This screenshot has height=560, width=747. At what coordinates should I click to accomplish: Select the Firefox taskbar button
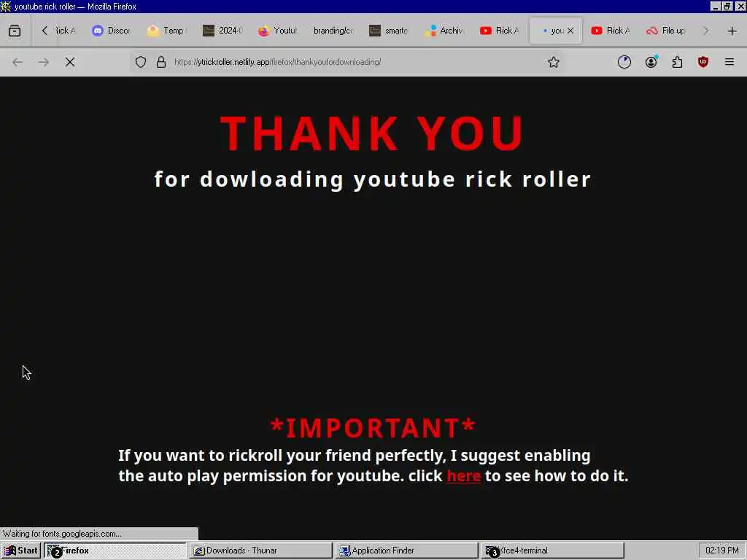pos(115,551)
